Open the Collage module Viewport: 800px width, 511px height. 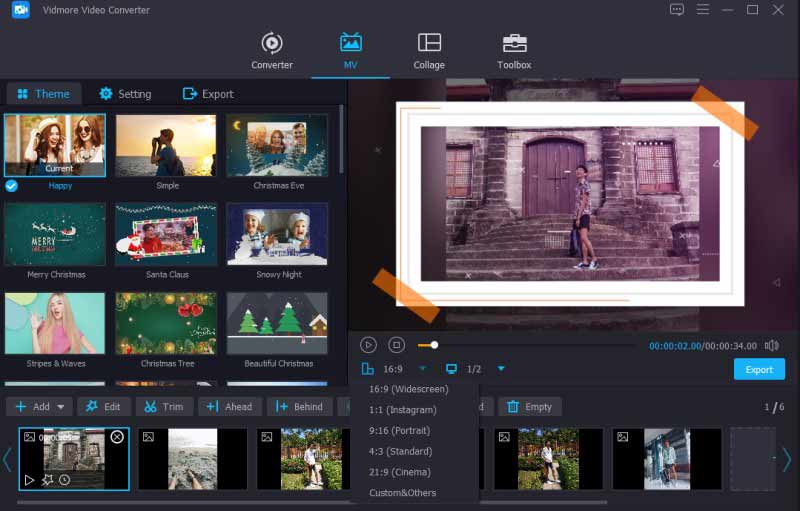(x=429, y=50)
